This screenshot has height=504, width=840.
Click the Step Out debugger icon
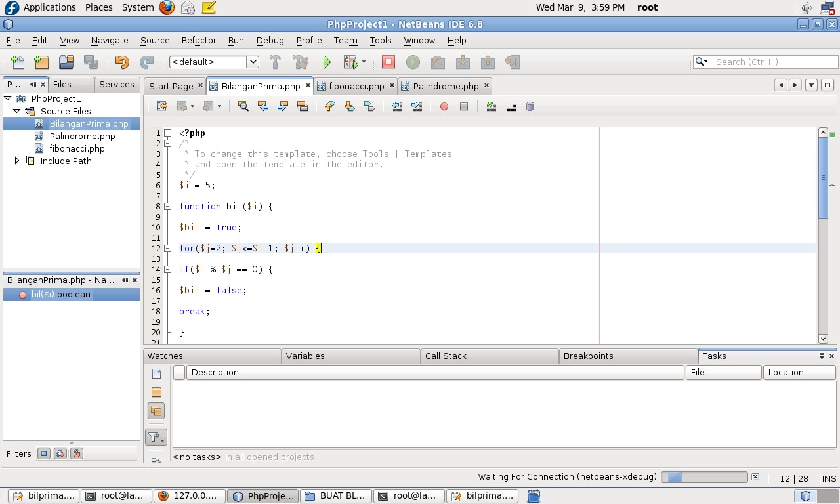[x=488, y=62]
